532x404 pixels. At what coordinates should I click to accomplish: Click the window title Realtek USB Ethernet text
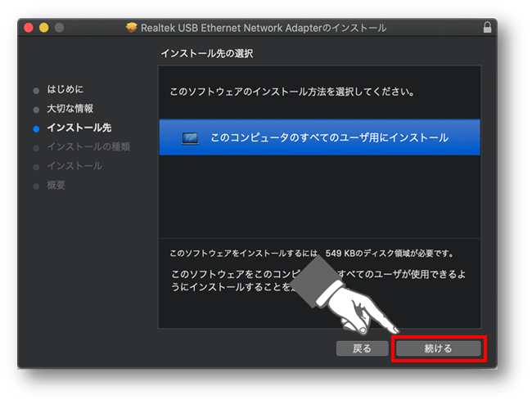(x=264, y=28)
